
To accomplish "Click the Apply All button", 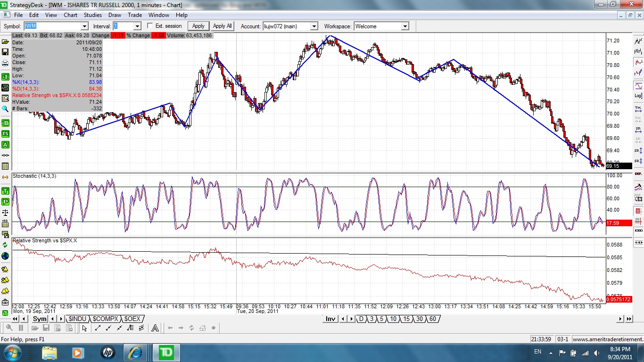I will point(223,26).
